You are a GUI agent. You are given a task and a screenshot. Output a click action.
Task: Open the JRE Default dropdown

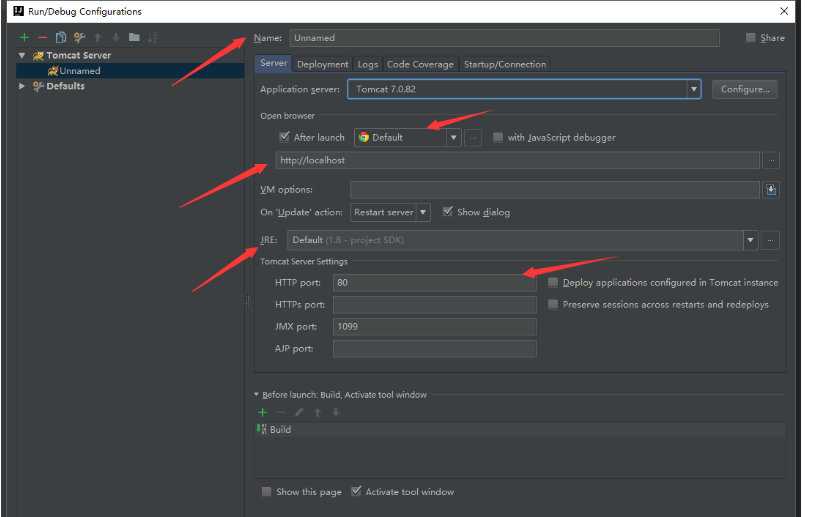(x=750, y=240)
